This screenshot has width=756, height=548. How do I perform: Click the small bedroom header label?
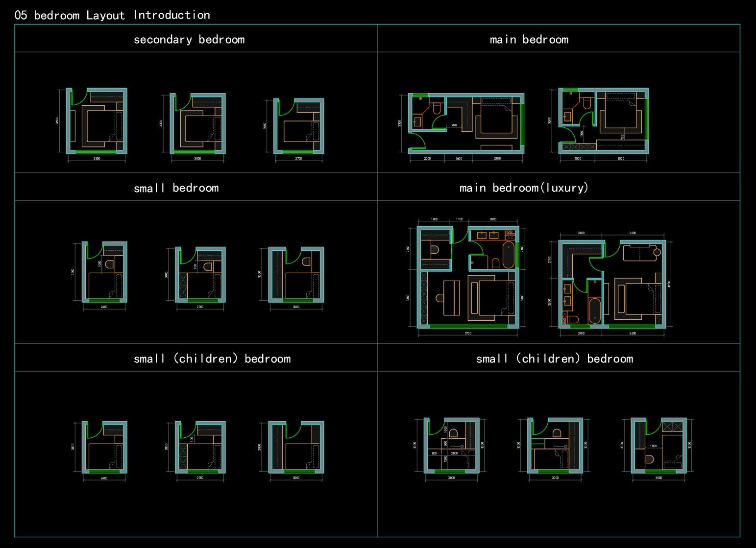click(176, 187)
